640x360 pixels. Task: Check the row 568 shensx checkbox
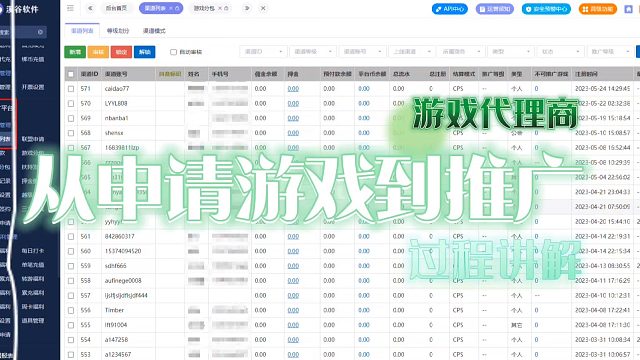71,133
